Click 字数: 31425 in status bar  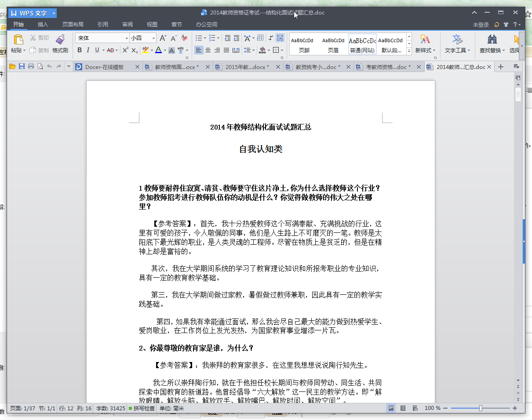click(111, 408)
